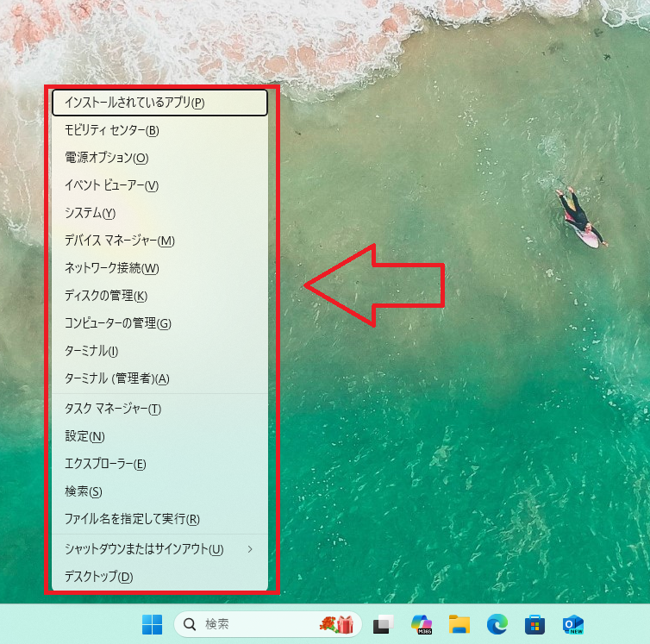Select システム(Y) menu item

pyautogui.click(x=159, y=213)
